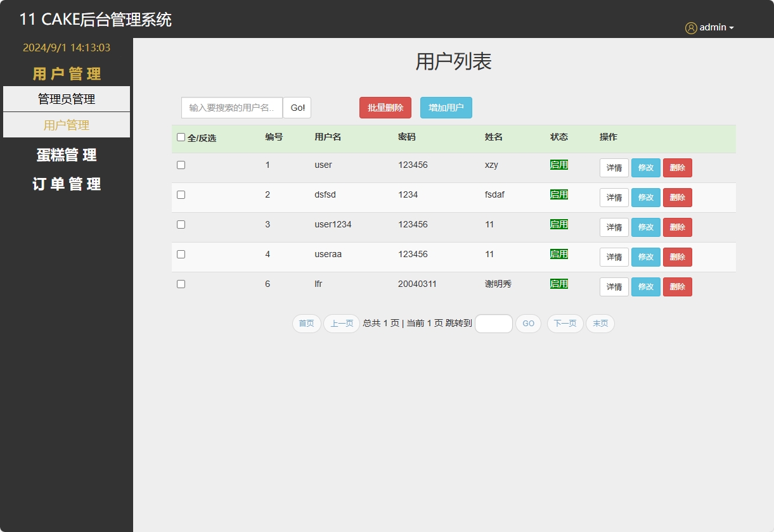Click the 启用 status for user 'user1234'
The image size is (774, 532).
(558, 224)
